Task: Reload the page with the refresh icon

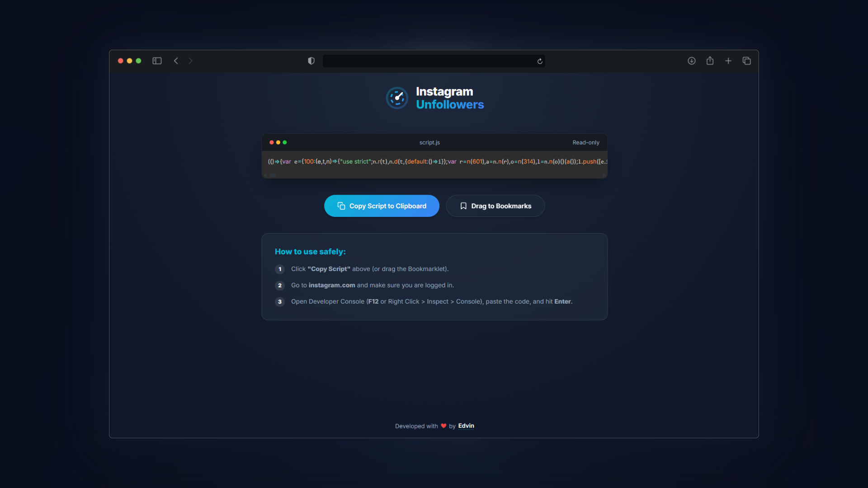Action: (540, 61)
